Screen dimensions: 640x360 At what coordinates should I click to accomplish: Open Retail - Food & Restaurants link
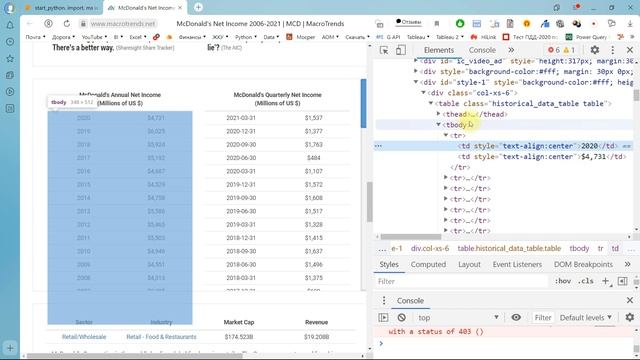tap(161, 337)
